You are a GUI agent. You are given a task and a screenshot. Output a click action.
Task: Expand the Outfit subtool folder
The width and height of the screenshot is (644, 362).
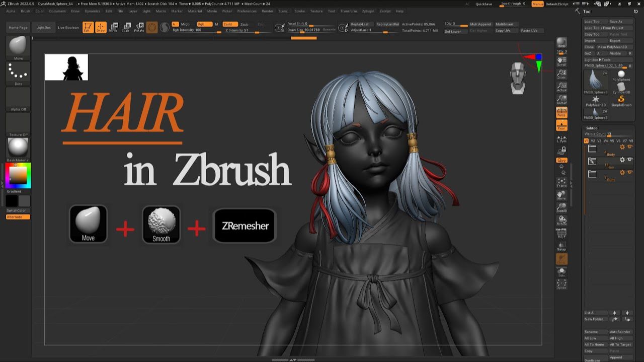click(x=592, y=174)
